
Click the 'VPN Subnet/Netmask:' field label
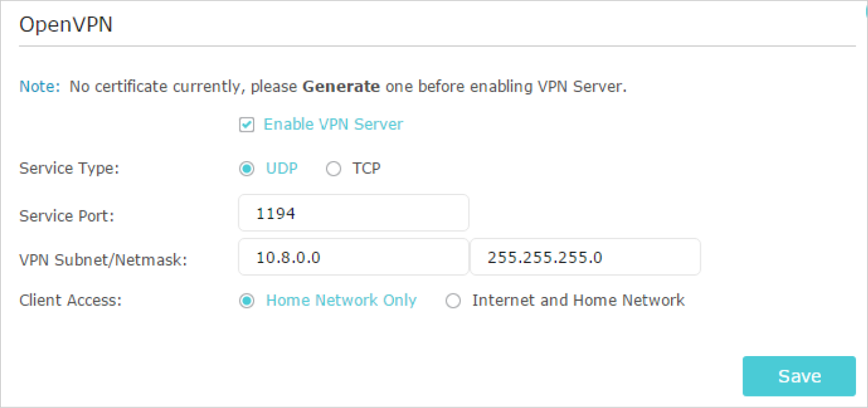pos(103,259)
